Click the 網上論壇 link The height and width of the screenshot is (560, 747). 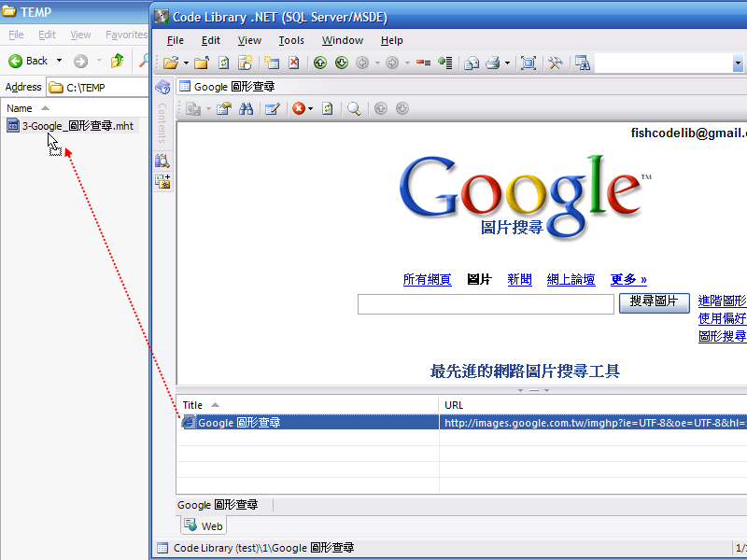click(571, 279)
